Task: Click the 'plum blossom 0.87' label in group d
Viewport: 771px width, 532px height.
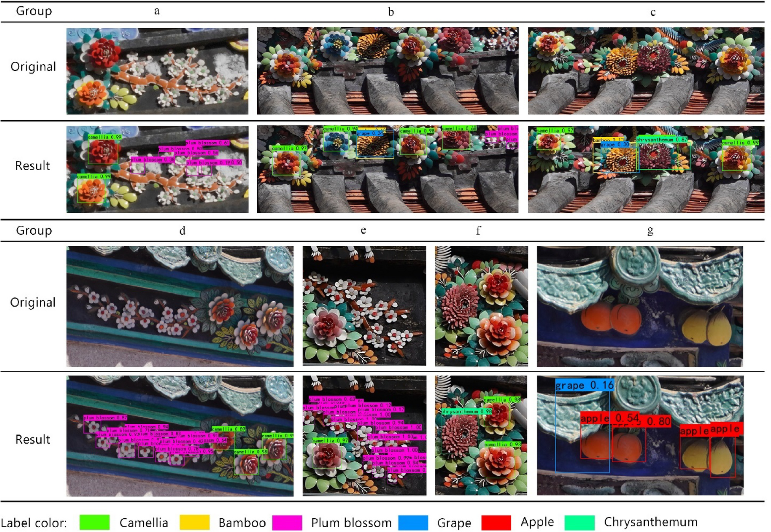Action: pos(105,418)
